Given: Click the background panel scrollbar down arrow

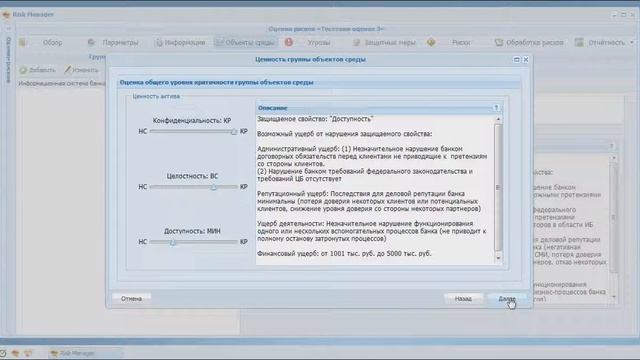Looking at the screenshot, I should (613, 297).
